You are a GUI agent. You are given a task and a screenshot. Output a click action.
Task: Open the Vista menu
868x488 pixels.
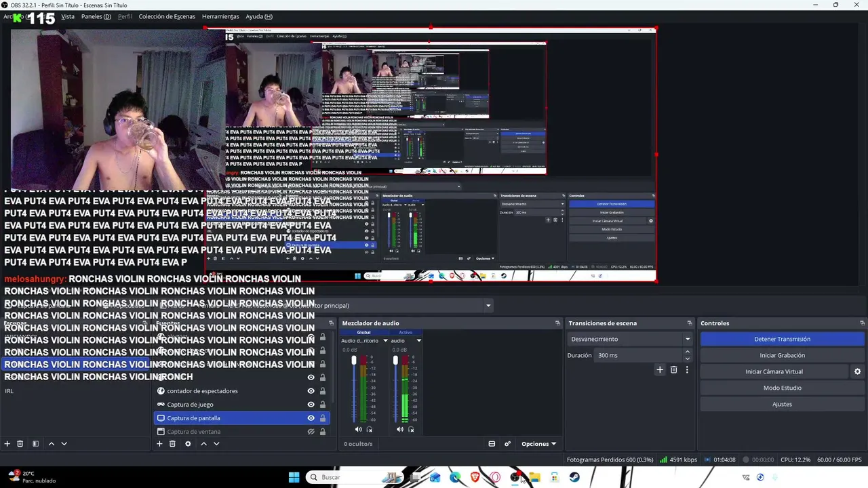click(x=68, y=16)
